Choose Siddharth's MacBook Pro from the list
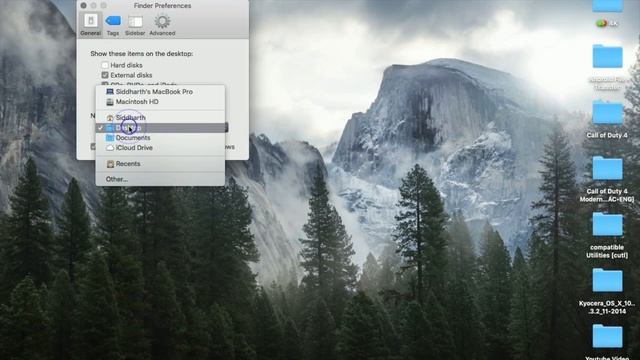Screen dimensions: 640x360 (160, 91)
